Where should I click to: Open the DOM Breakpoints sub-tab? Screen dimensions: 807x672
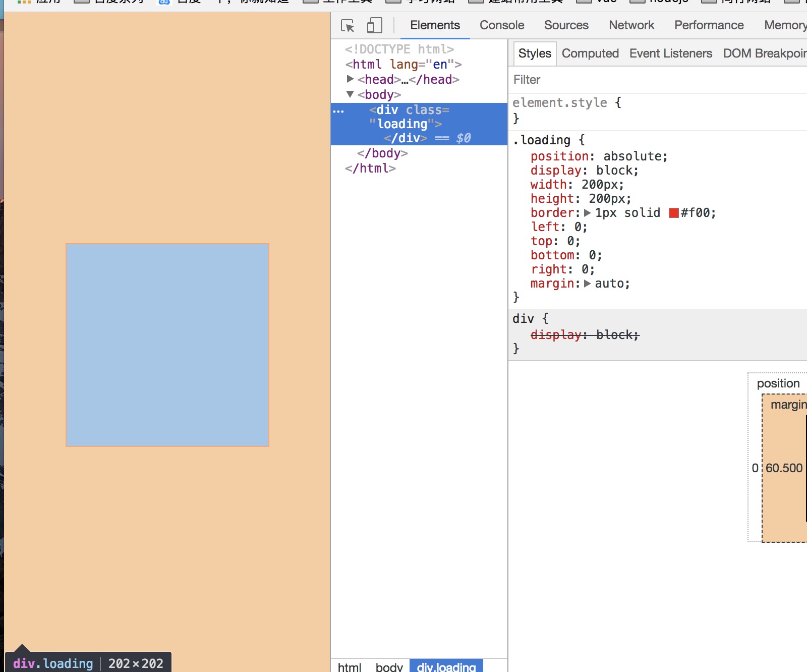tap(765, 53)
